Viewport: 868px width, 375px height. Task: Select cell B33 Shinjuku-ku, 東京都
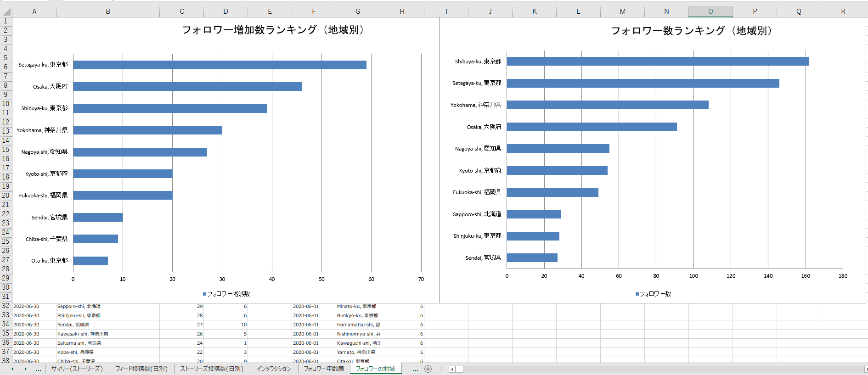click(108, 315)
